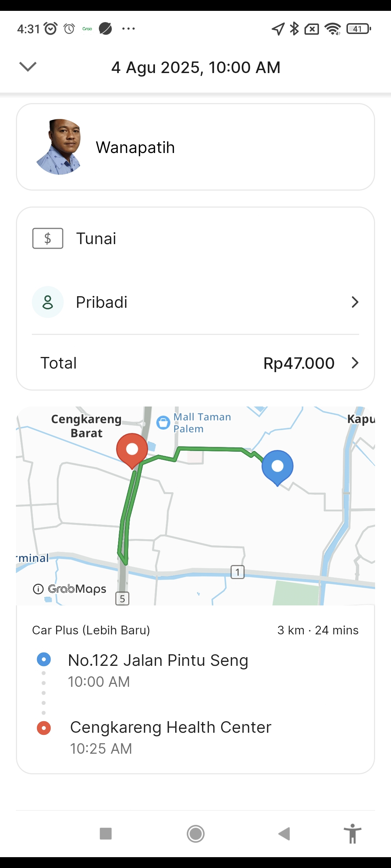The image size is (391, 868).
Task: Tap the Rp47.000 total amount
Action: [299, 363]
